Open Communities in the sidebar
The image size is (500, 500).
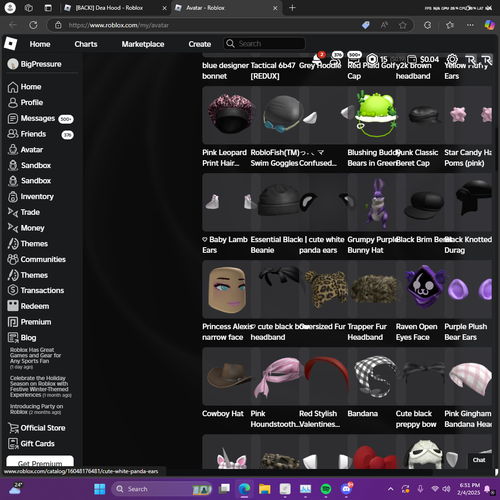(x=37, y=259)
